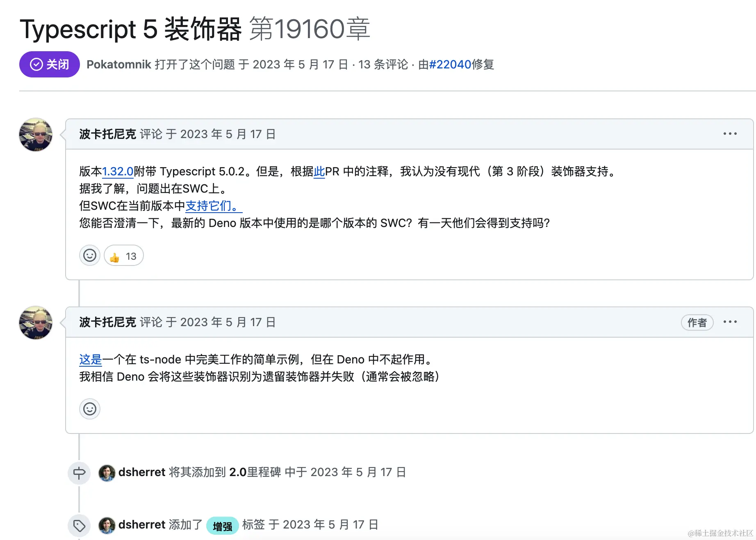Open Pokatomnik's avatar on the second comment
Image resolution: width=756 pixels, height=540 pixels.
point(36,323)
